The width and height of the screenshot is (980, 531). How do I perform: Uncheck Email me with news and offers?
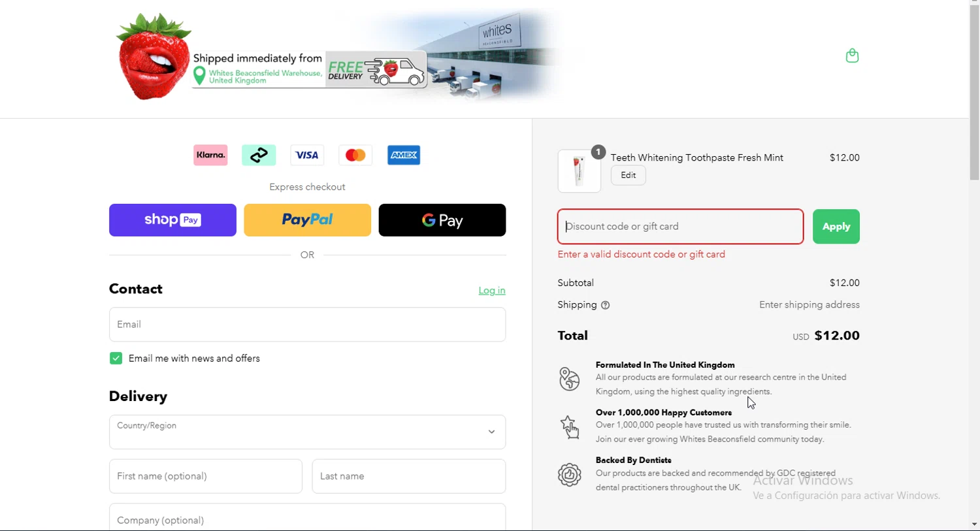tap(116, 358)
